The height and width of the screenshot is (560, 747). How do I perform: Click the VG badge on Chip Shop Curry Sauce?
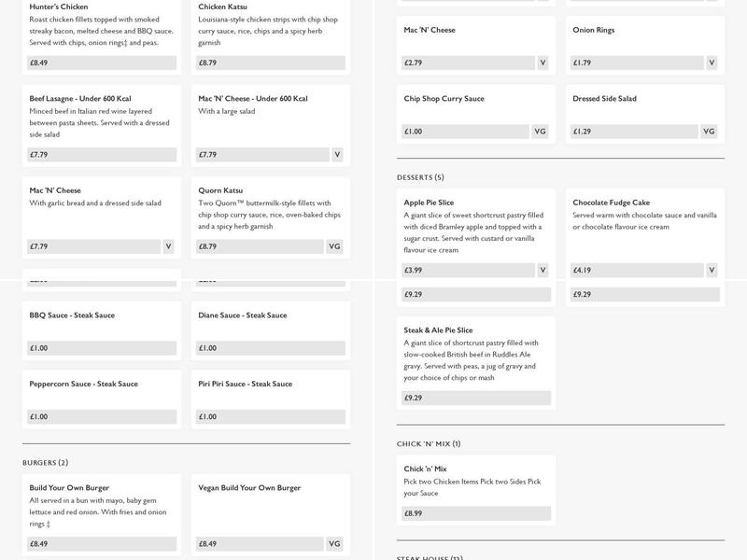pyautogui.click(x=540, y=132)
